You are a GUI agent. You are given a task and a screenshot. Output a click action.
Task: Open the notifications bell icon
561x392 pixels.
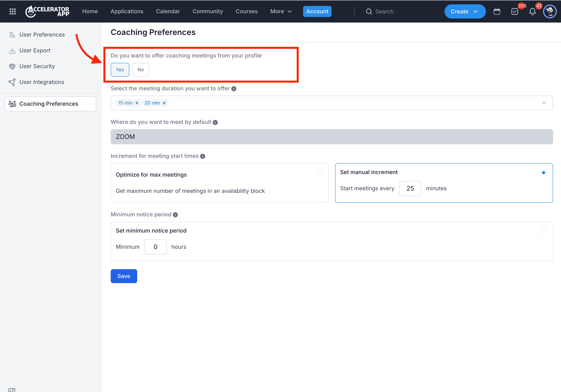coord(532,11)
